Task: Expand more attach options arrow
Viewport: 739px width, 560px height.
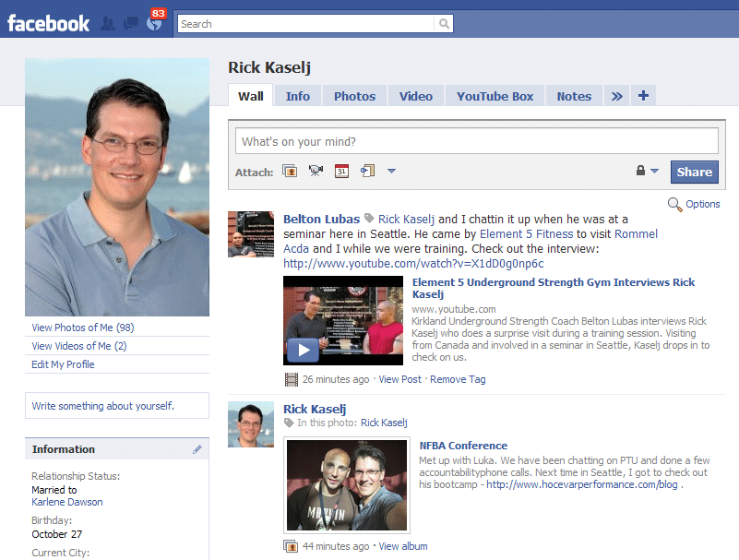Action: 392,171
